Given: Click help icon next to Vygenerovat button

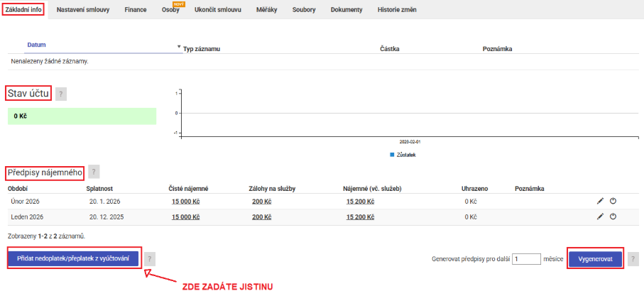Looking at the screenshot, I should pyautogui.click(x=633, y=259).
